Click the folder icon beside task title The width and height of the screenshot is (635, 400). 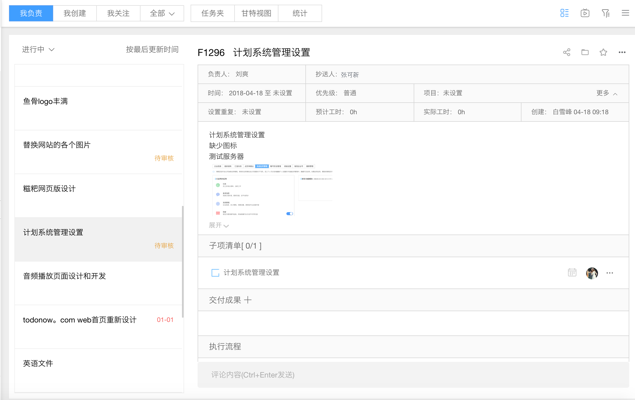585,52
